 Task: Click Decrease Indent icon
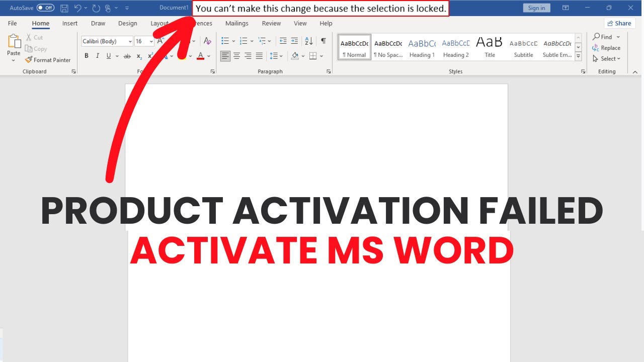pyautogui.click(x=283, y=41)
